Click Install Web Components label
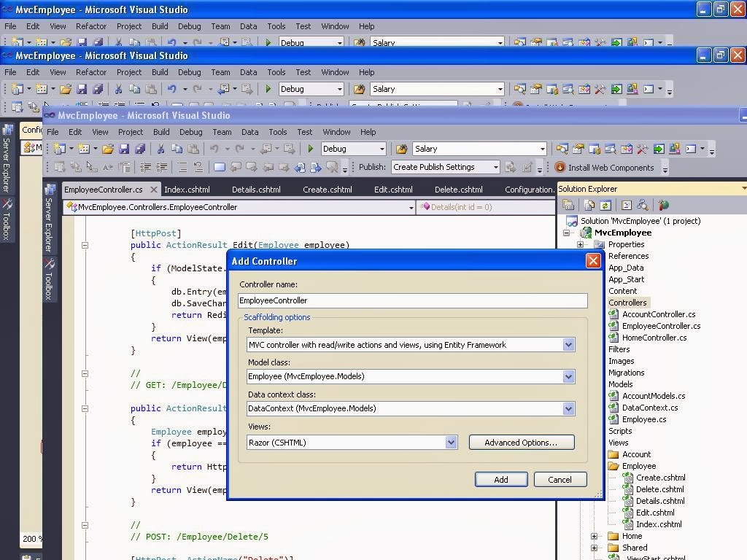This screenshot has width=747, height=560. 611,168
